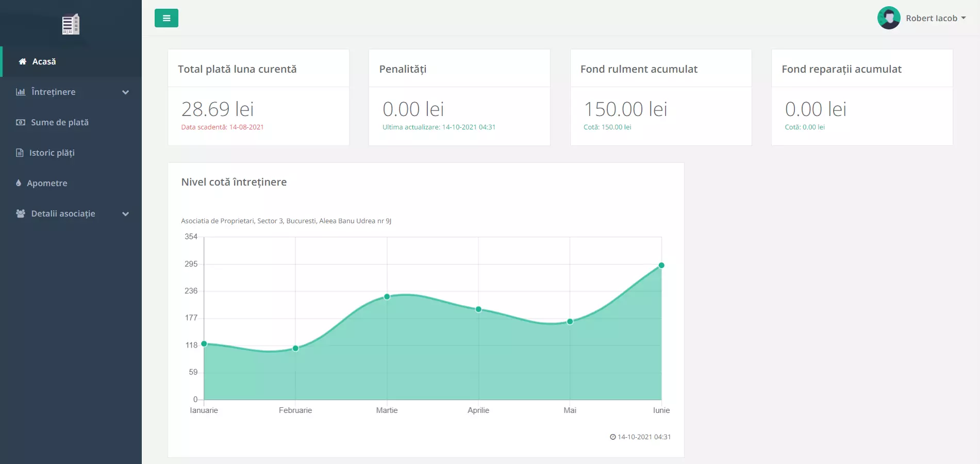The height and width of the screenshot is (464, 980).
Task: Click the bar chart icon beside Întreținere
Action: pyautogui.click(x=21, y=92)
